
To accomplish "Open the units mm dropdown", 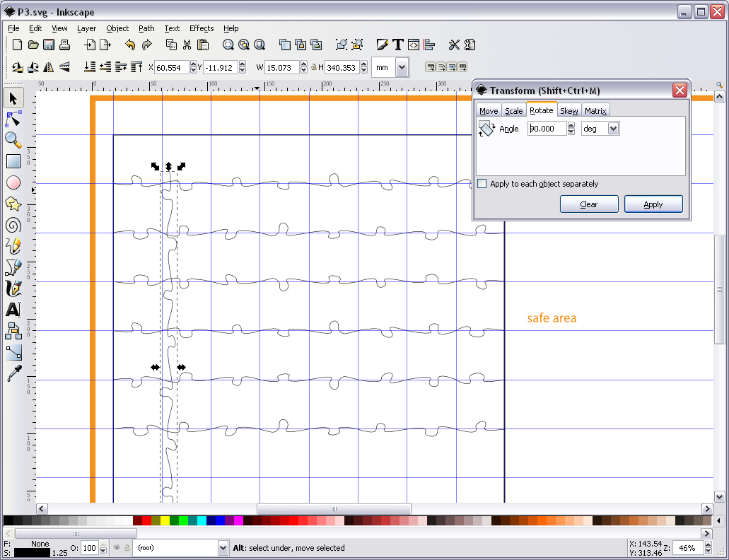I will 402,67.
